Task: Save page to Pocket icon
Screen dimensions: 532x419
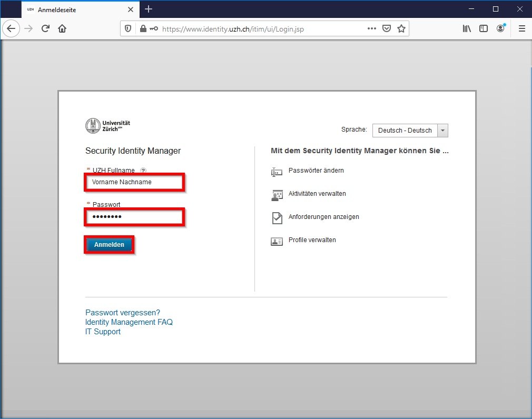Action: click(387, 29)
